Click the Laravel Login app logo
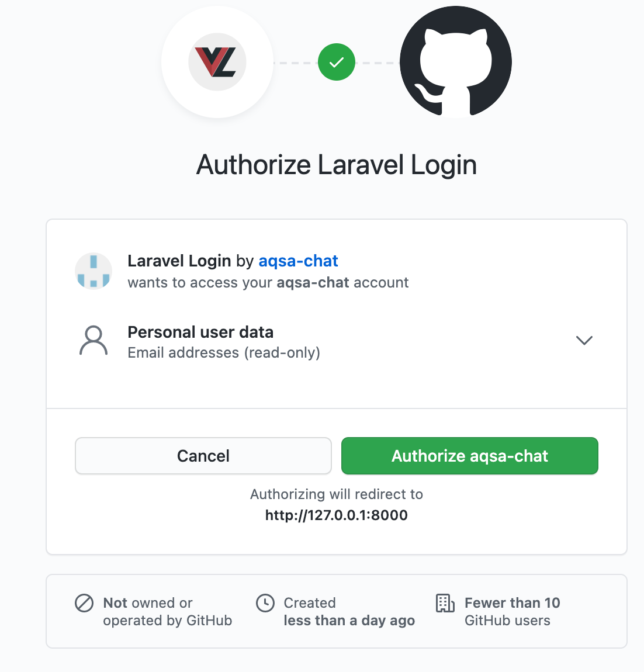 217,62
